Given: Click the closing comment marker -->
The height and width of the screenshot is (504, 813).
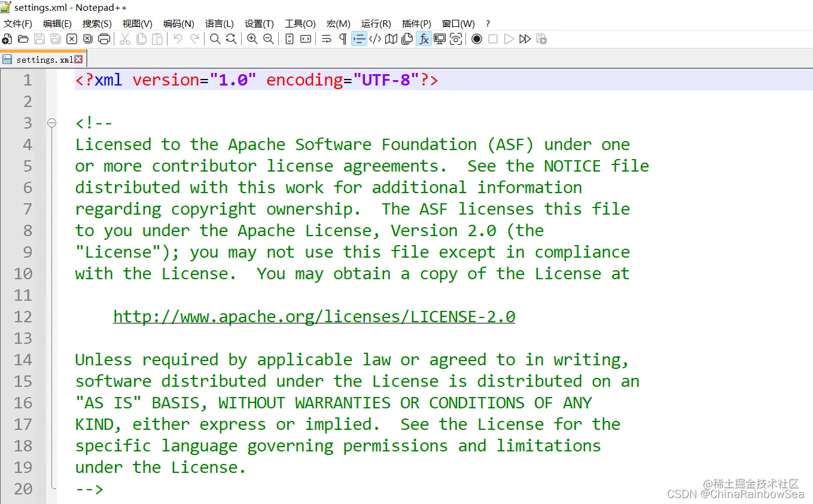Looking at the screenshot, I should [x=89, y=489].
